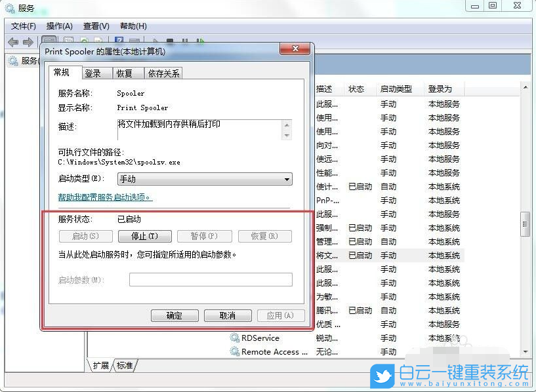Switch to the 依存关系 tab

point(163,73)
